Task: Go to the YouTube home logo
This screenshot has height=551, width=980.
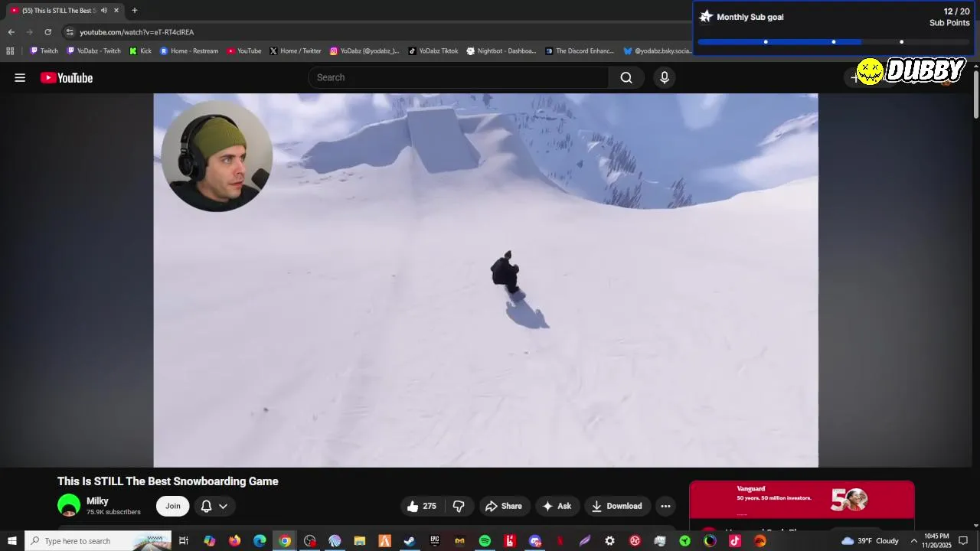Action: click(67, 77)
